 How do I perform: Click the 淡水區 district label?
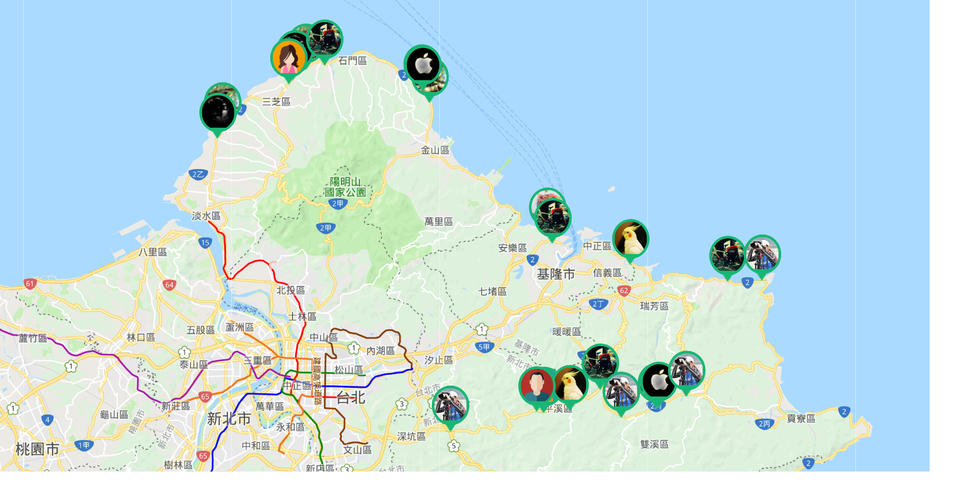coord(206,216)
